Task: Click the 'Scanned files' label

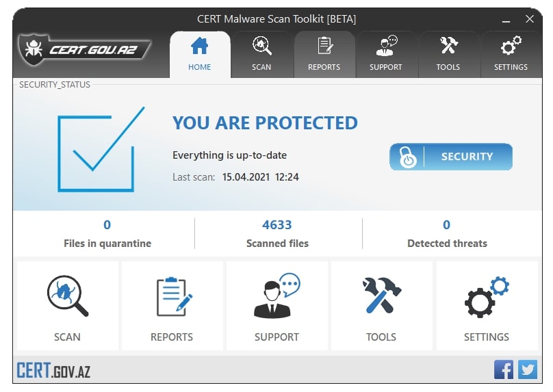Action: [x=278, y=244]
